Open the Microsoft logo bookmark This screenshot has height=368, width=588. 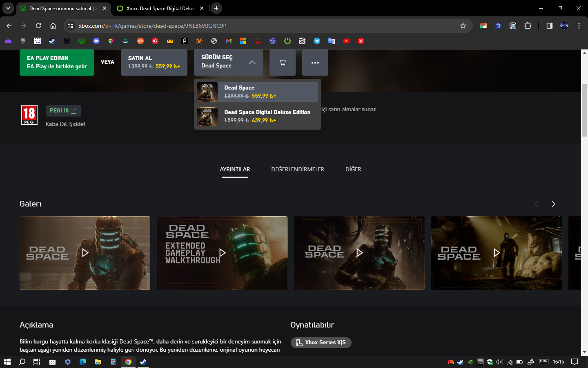243,41
